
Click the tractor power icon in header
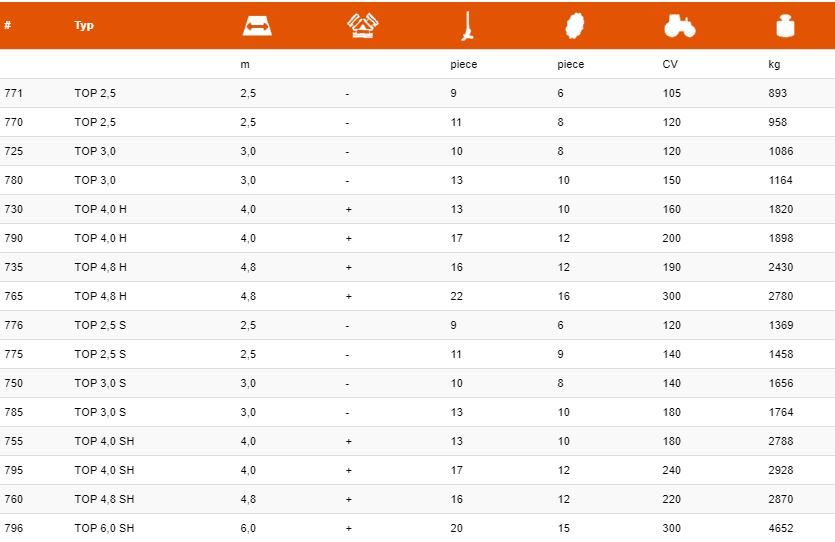tap(679, 26)
